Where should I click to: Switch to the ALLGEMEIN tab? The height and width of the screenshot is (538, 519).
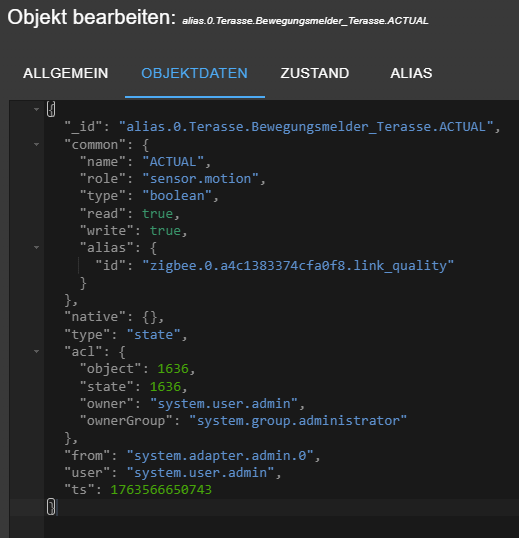click(x=66, y=73)
